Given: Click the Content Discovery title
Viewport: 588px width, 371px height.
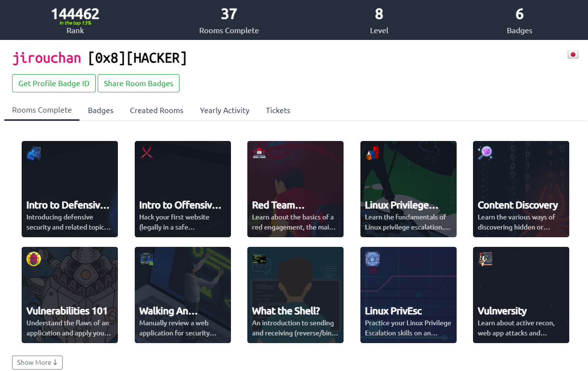Looking at the screenshot, I should [518, 205].
